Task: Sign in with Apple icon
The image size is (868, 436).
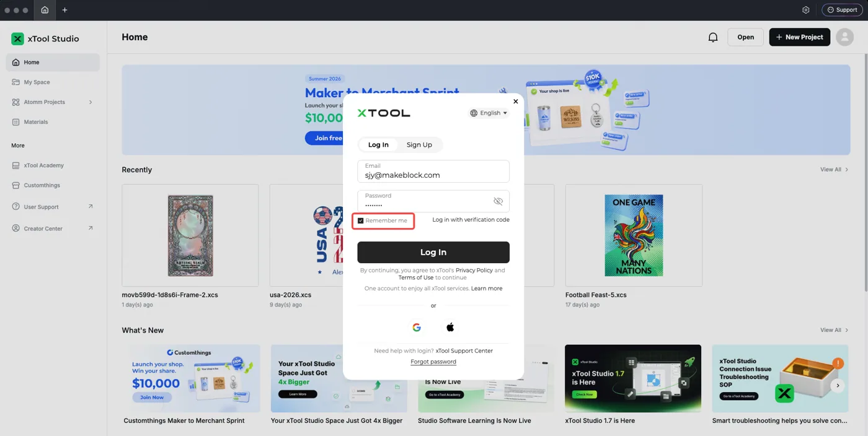Action: click(x=450, y=327)
